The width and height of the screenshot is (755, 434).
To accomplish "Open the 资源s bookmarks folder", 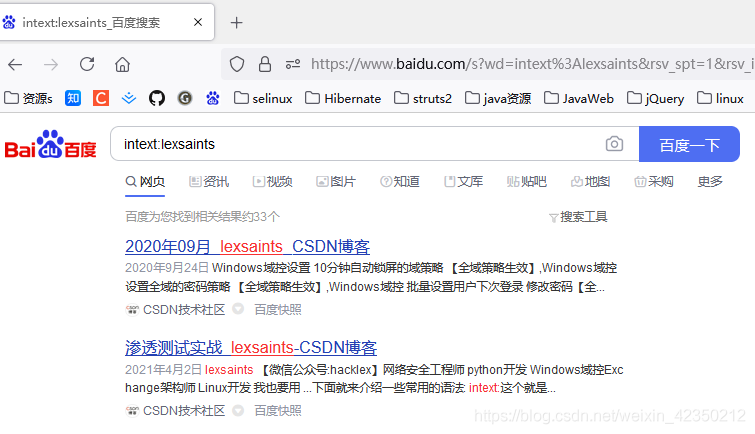I will pos(28,98).
